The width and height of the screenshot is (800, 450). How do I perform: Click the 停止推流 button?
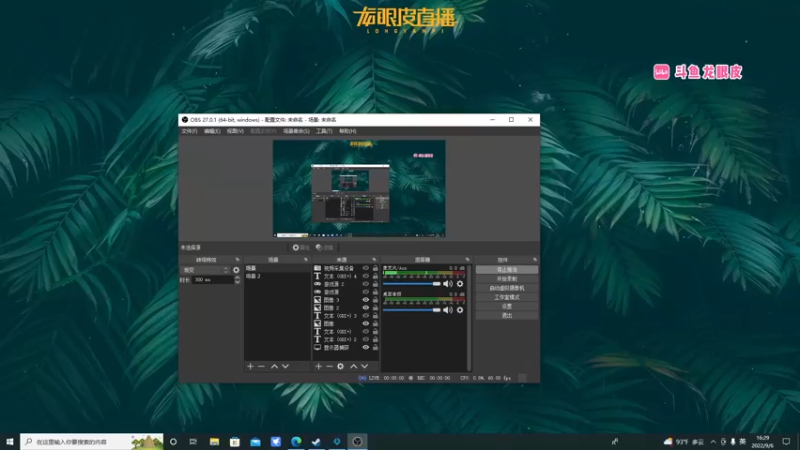(507, 269)
